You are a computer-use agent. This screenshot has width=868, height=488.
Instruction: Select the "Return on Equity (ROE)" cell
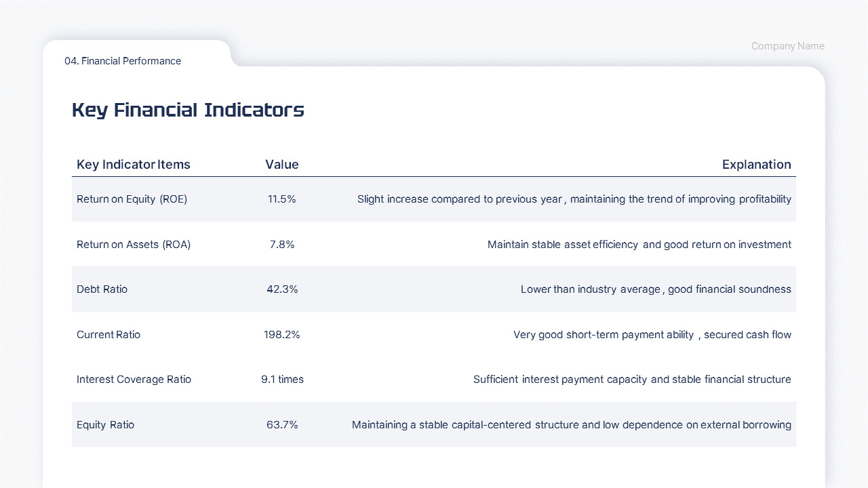pyautogui.click(x=132, y=199)
